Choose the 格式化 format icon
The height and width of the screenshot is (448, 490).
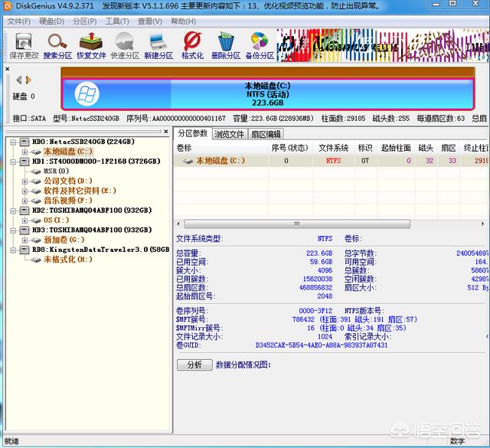click(x=192, y=46)
